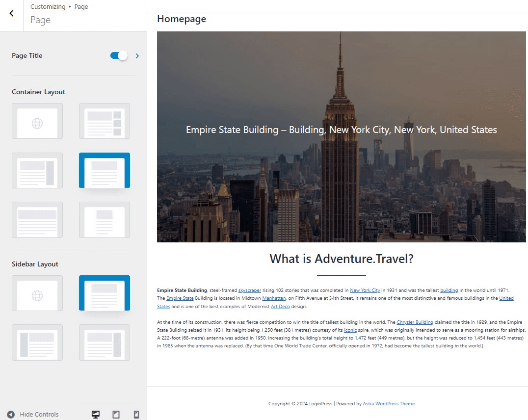Pick the narrow-width Container Layout option
This screenshot has width=528, height=420.
pyautogui.click(x=105, y=220)
